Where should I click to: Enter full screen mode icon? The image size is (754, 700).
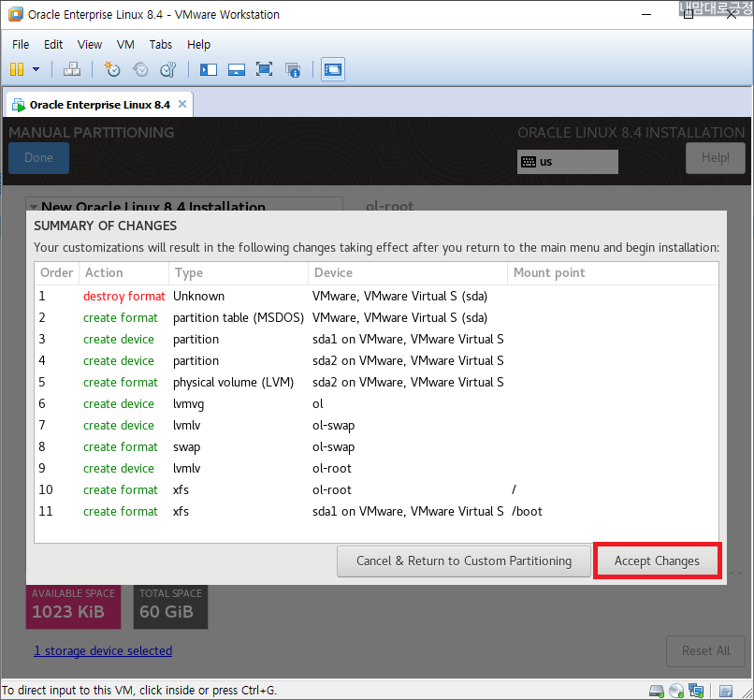pos(264,69)
